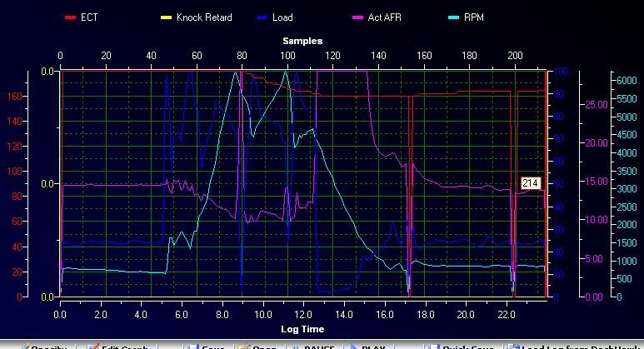Select the blue Load legend swatch
The width and height of the screenshot is (644, 349).
pos(261,17)
